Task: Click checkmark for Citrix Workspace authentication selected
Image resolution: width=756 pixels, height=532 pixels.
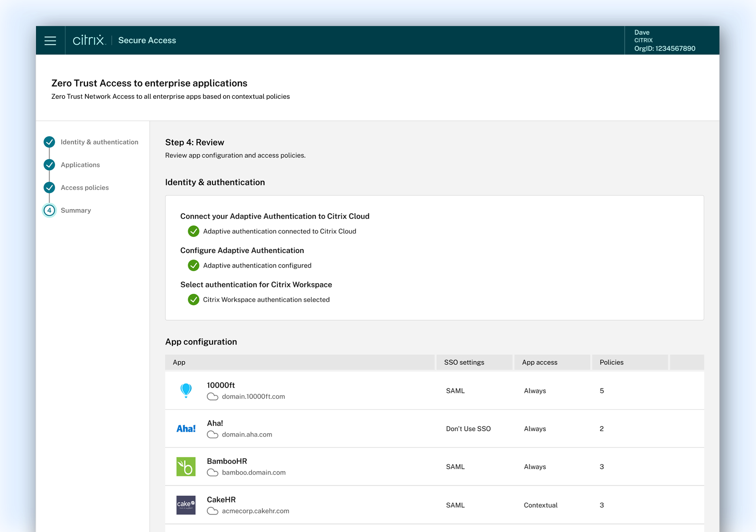Action: (x=193, y=300)
